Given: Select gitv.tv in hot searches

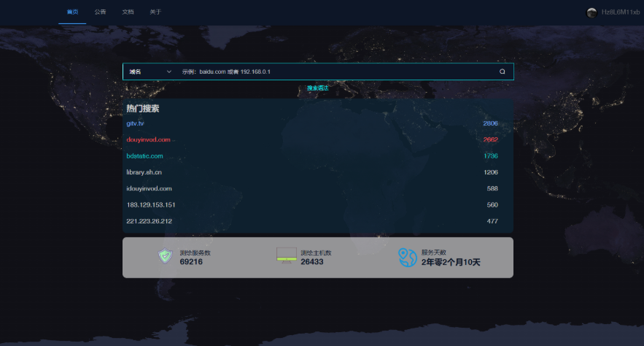Looking at the screenshot, I should tap(135, 123).
